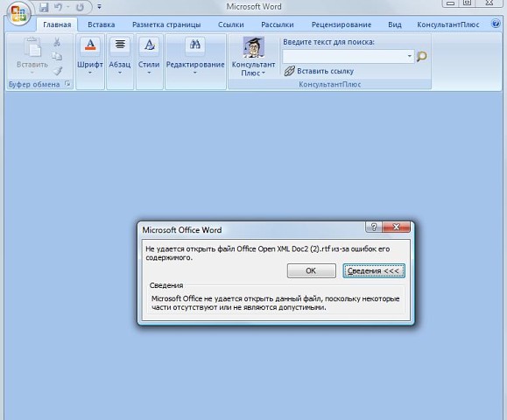Click the Word Help question mark icon
507x420 pixels.
tap(496, 24)
